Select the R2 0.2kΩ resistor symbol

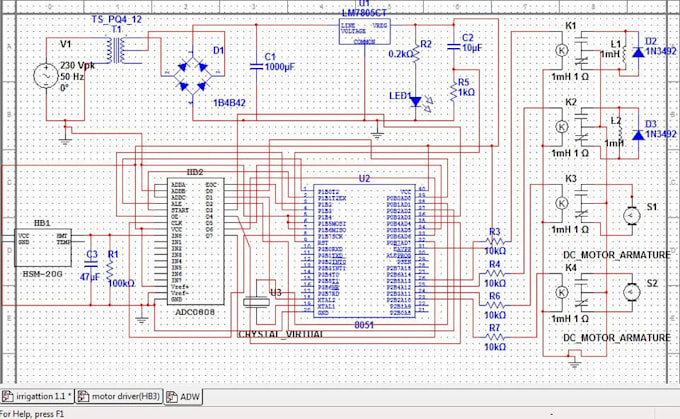415,53
